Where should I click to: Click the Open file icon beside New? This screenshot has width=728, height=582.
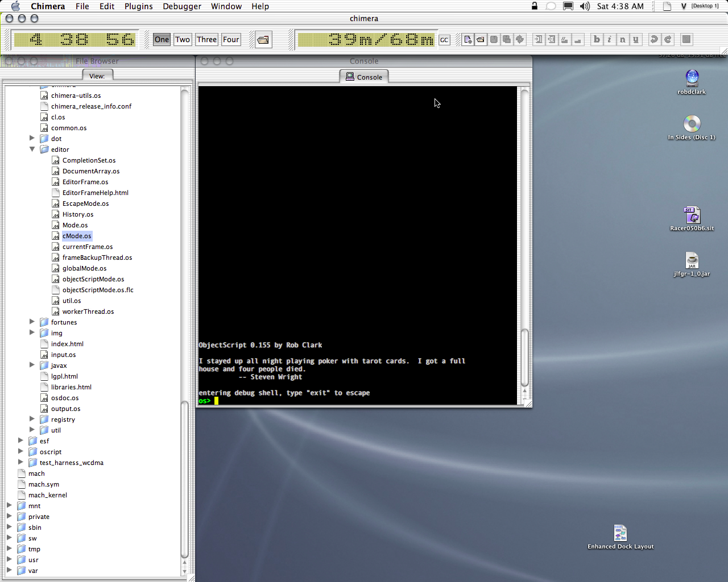point(481,40)
